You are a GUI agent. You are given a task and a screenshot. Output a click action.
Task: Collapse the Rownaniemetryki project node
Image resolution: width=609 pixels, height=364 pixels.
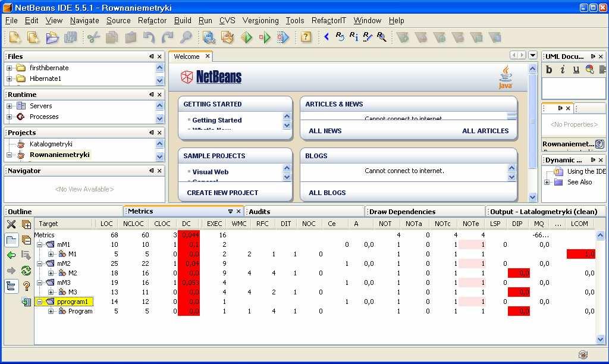[x=10, y=155]
